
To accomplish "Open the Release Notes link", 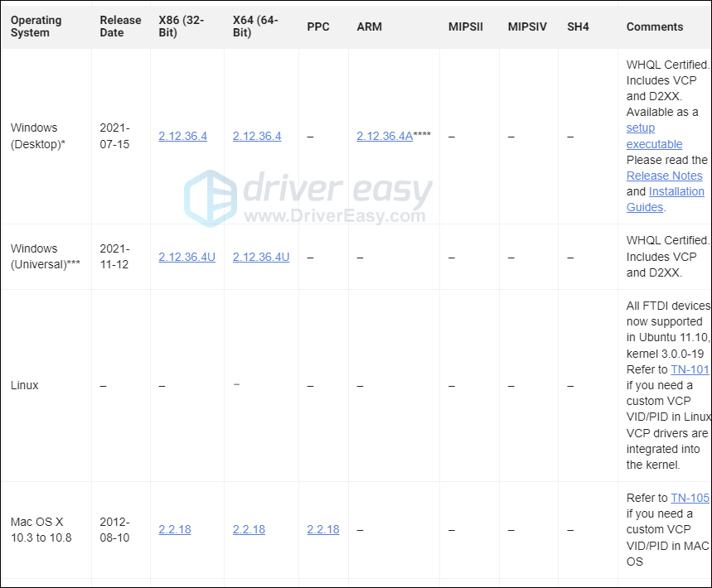I will tap(664, 176).
